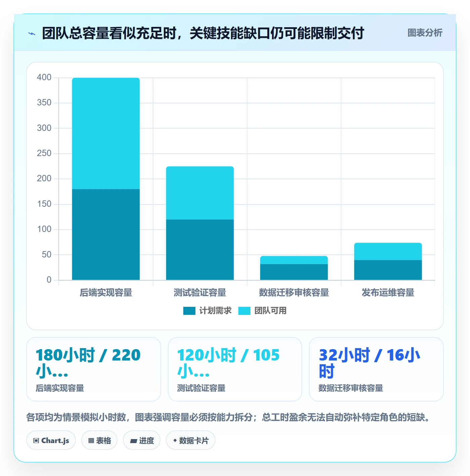This screenshot has height=476, width=470.
Task: Toggle the 团队可用 legend swatch
Action: click(244, 311)
